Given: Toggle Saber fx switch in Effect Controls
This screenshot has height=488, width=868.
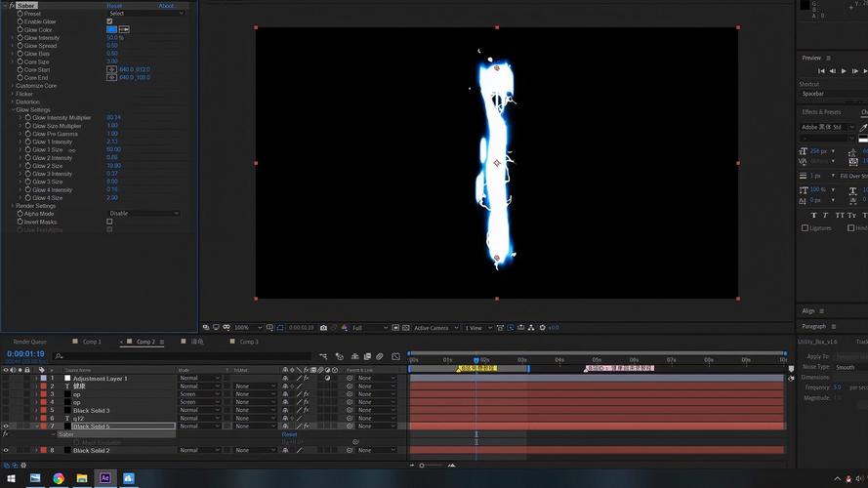Looking at the screenshot, I should (x=11, y=5).
